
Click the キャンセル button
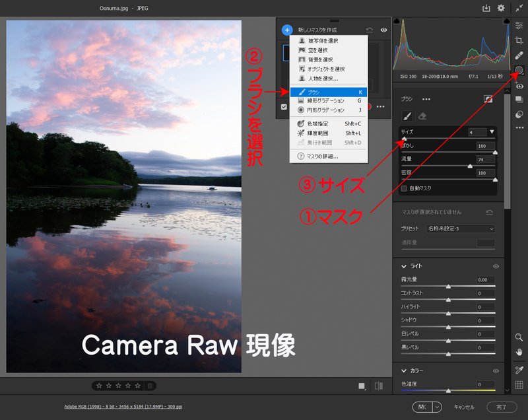464,407
